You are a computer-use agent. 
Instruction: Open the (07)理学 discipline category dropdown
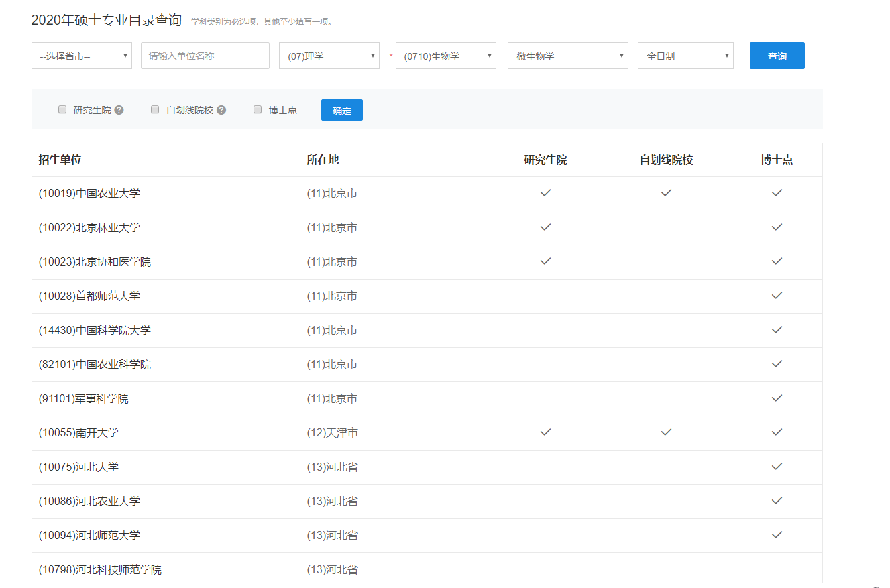[329, 56]
